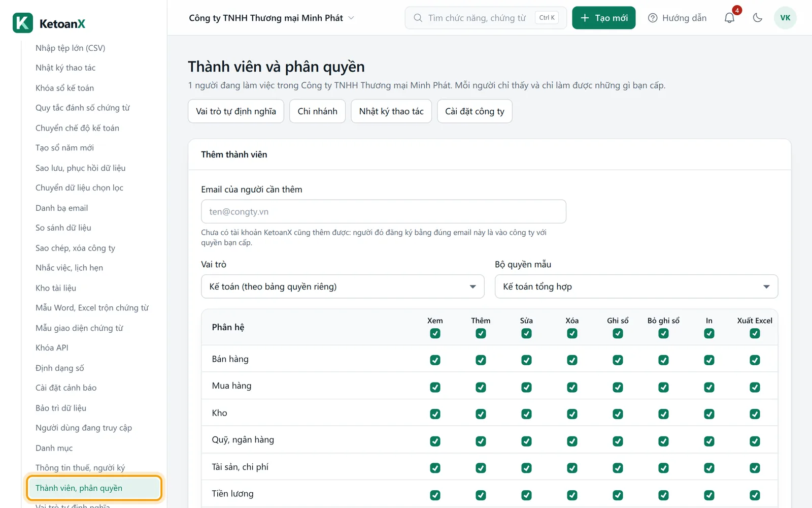
Task: Open Nhật ký thao tác tab button
Action: coord(391,111)
